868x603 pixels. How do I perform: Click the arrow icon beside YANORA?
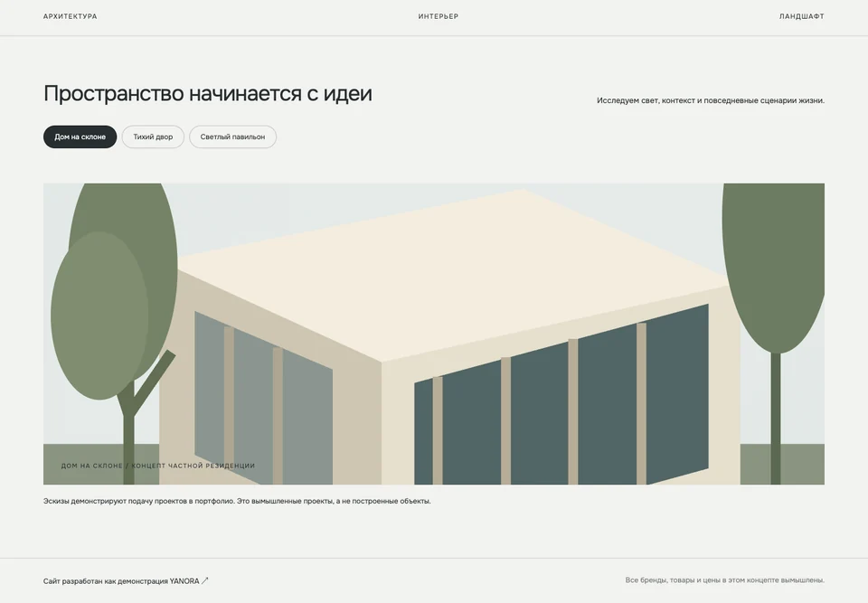coord(205,581)
